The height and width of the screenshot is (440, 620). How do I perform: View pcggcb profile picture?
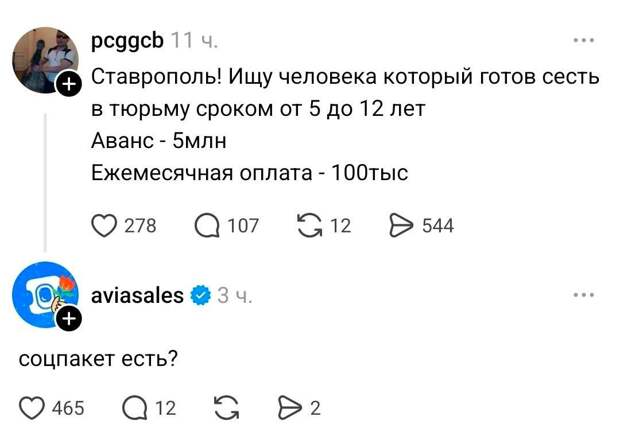(x=44, y=60)
